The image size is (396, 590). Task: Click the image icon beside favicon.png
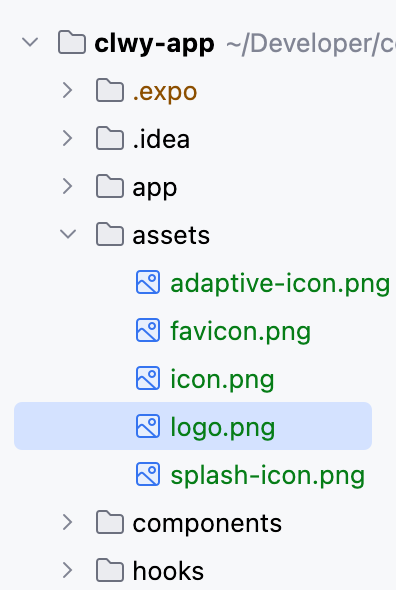tap(148, 330)
